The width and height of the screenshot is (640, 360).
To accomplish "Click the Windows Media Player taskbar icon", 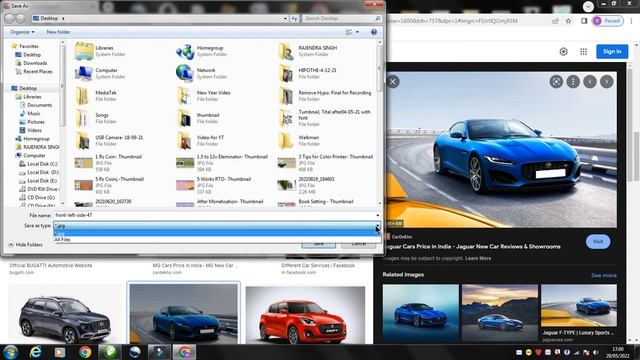I will [60, 352].
